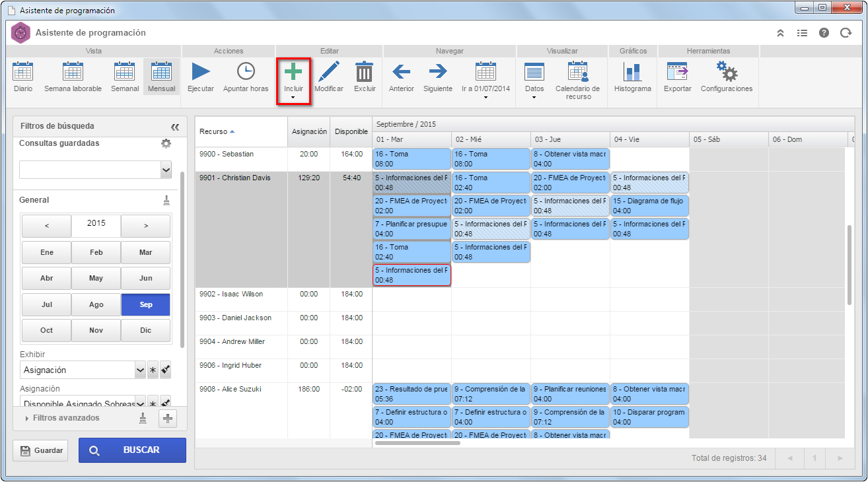Click the Exportar icon
This screenshot has height=482, width=868.
coord(677,72)
